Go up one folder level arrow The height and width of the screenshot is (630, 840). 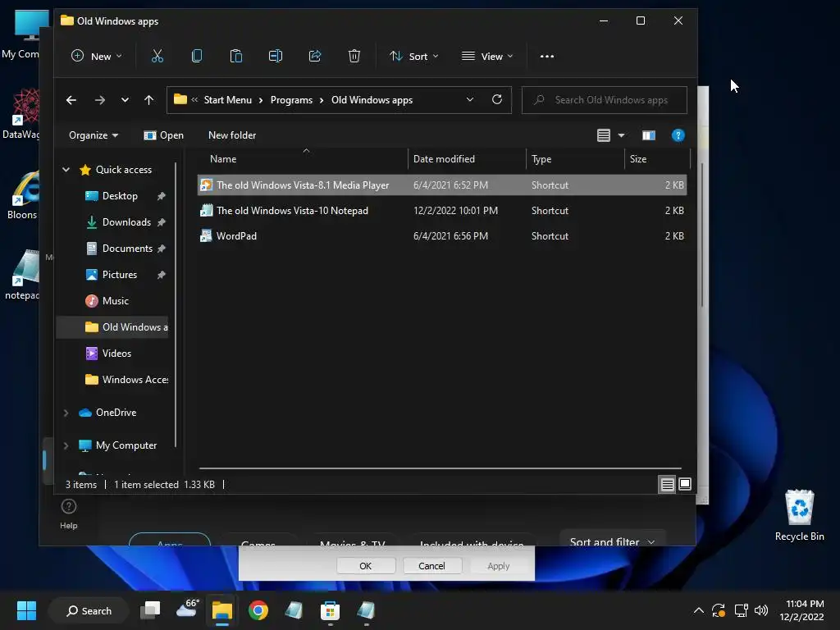coord(149,100)
